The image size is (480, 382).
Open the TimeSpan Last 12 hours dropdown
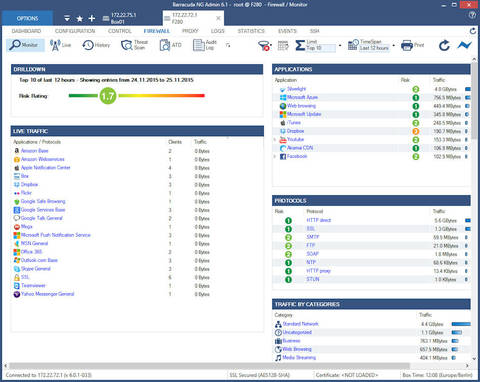click(394, 45)
